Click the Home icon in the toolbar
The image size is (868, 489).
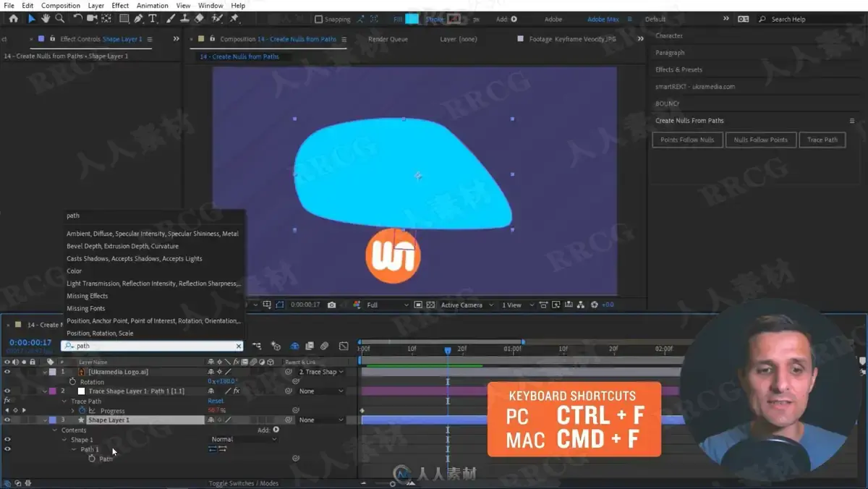(x=13, y=19)
